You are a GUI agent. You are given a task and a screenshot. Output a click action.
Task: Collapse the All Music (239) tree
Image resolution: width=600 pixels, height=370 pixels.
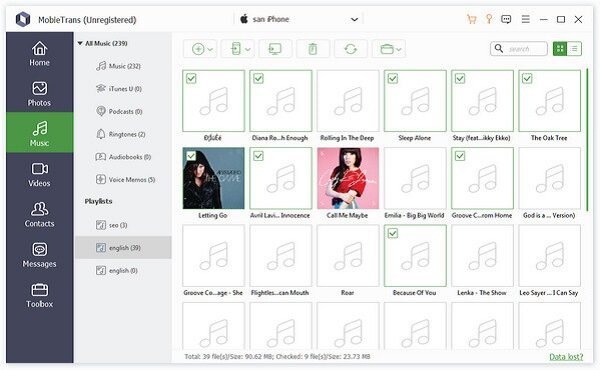coord(80,43)
